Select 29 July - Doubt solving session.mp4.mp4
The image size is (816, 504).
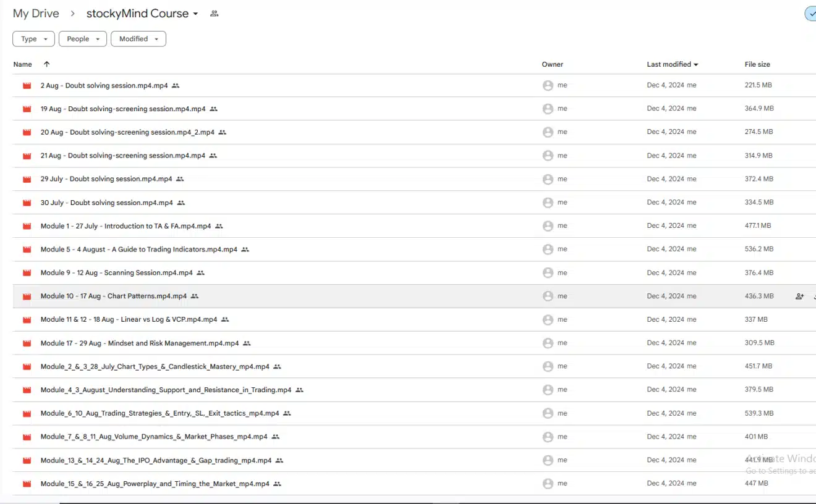coord(106,180)
